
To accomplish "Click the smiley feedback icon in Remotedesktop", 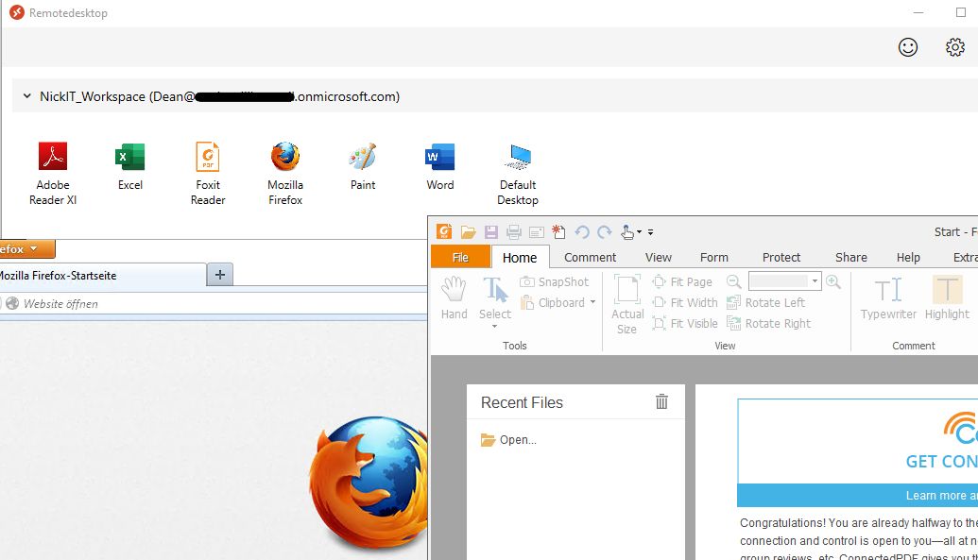I will 908,47.
